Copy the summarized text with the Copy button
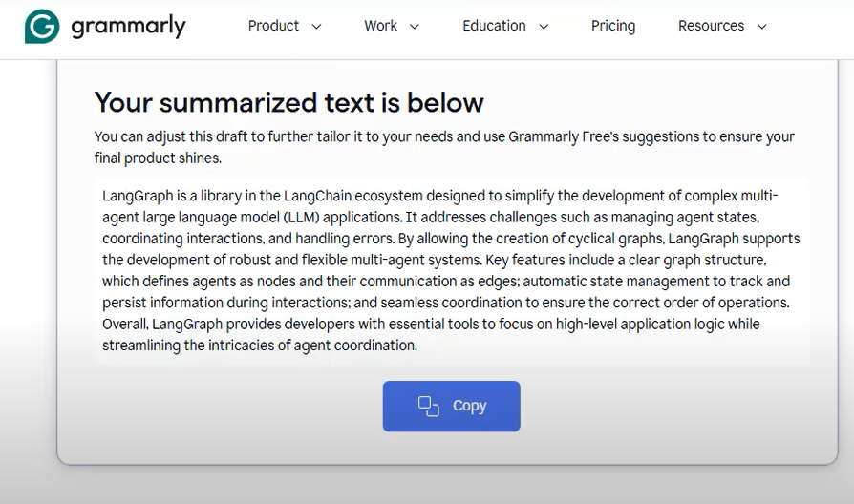 452,406
